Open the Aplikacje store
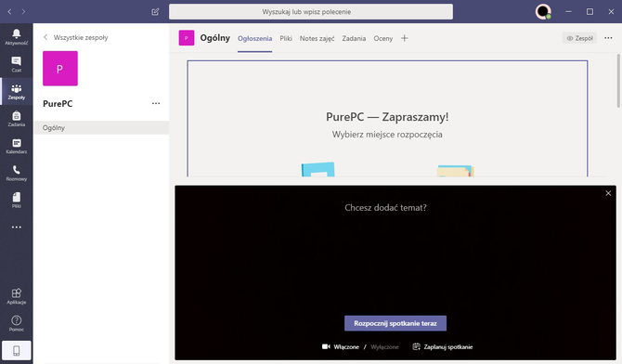Viewport: 622px width, 364px height. (x=17, y=296)
